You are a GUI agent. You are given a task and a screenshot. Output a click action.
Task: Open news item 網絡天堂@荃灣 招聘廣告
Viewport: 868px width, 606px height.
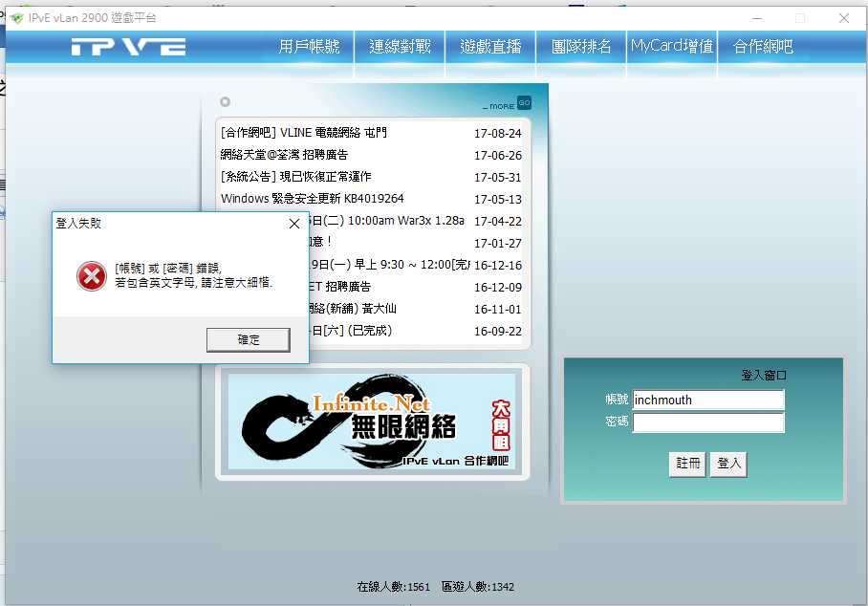coord(285,155)
